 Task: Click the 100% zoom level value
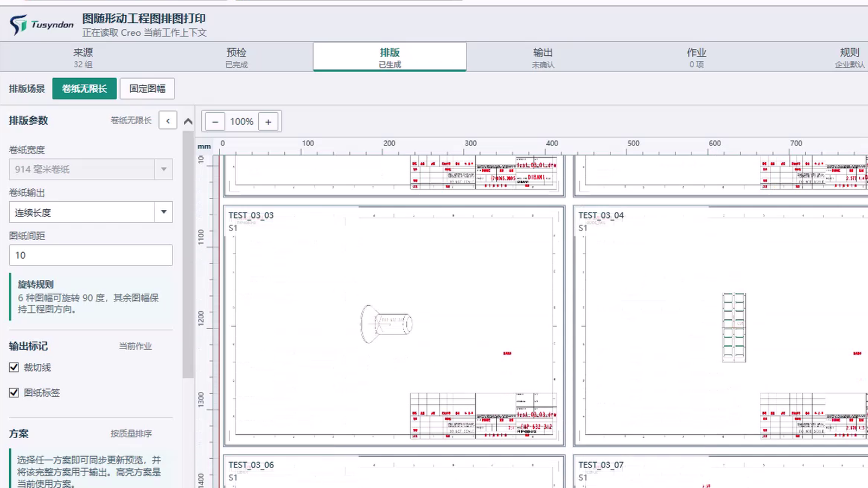(241, 122)
